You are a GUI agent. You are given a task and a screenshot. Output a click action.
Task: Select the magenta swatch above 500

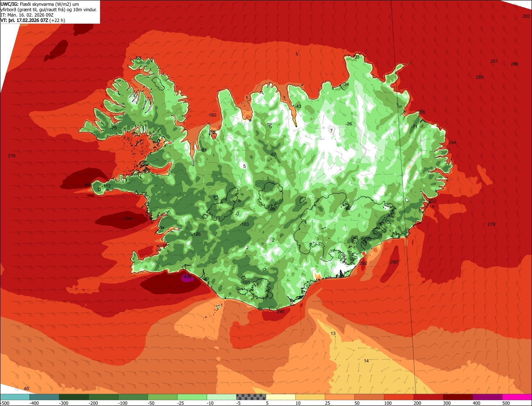pos(517,397)
